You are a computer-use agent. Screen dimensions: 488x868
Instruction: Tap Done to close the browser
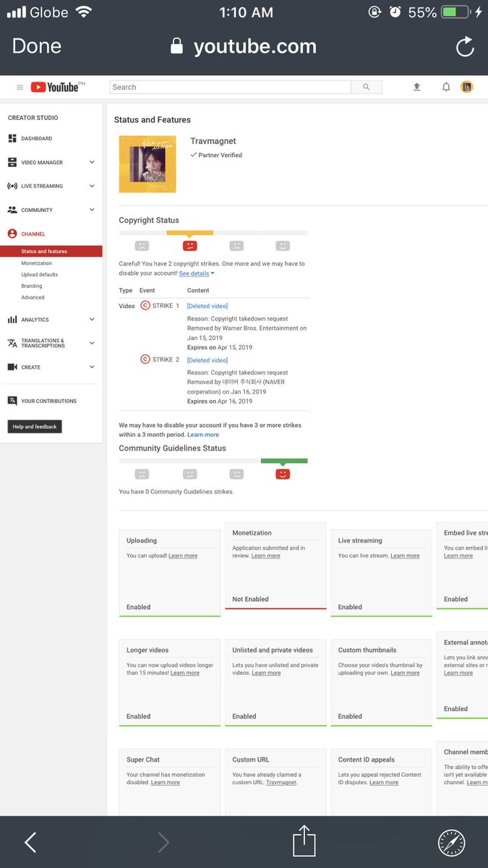coord(37,46)
